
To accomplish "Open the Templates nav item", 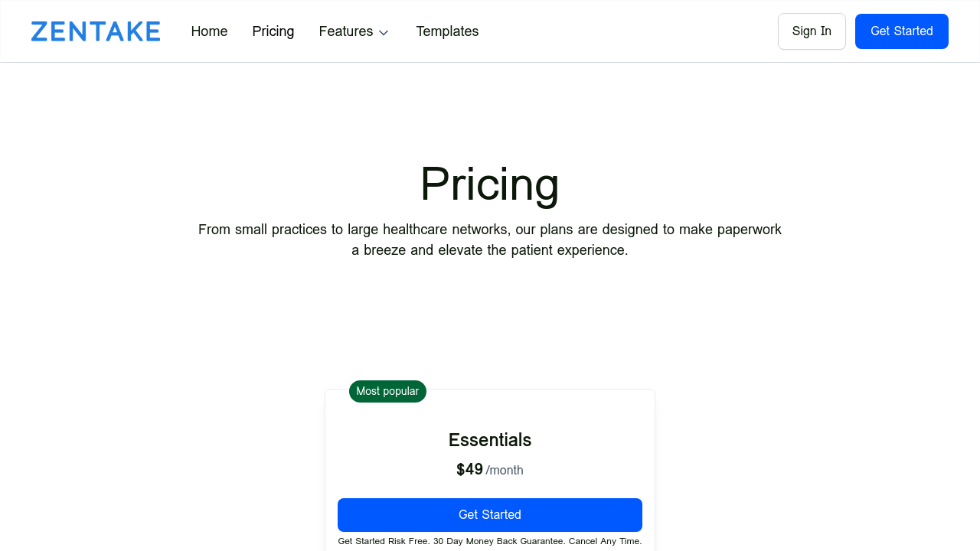I will pos(447,31).
